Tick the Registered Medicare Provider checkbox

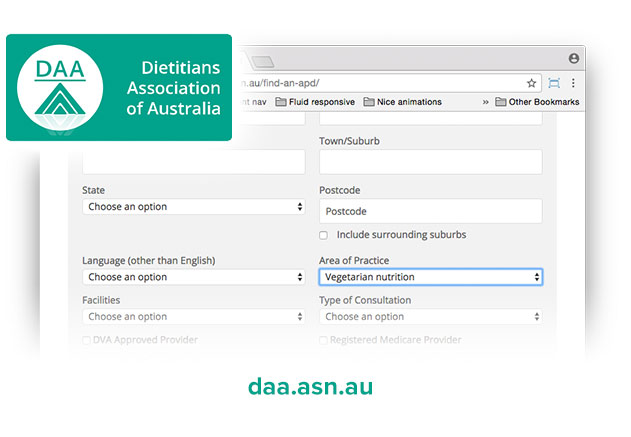(x=323, y=340)
